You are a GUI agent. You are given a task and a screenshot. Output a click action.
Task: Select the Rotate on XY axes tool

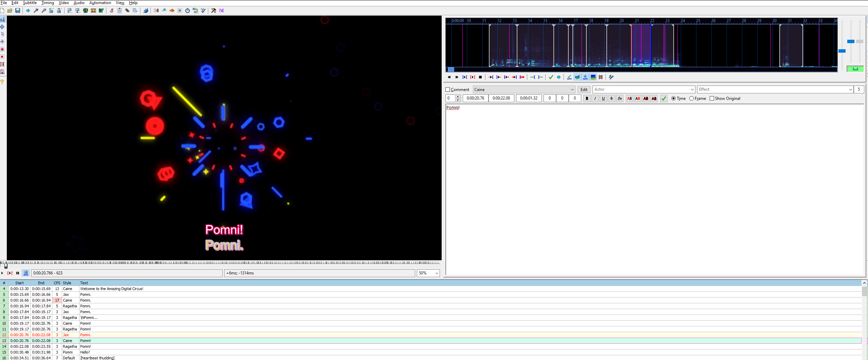click(2, 42)
